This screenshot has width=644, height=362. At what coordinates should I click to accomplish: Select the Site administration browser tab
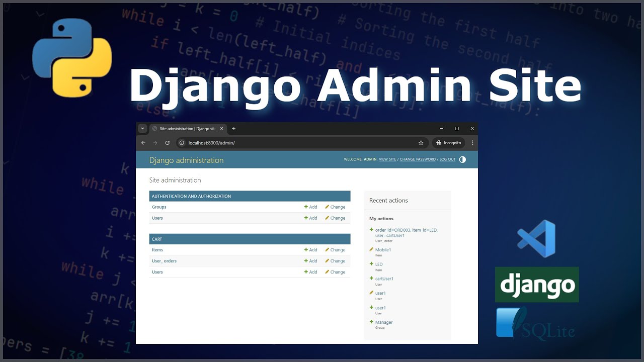(188, 129)
